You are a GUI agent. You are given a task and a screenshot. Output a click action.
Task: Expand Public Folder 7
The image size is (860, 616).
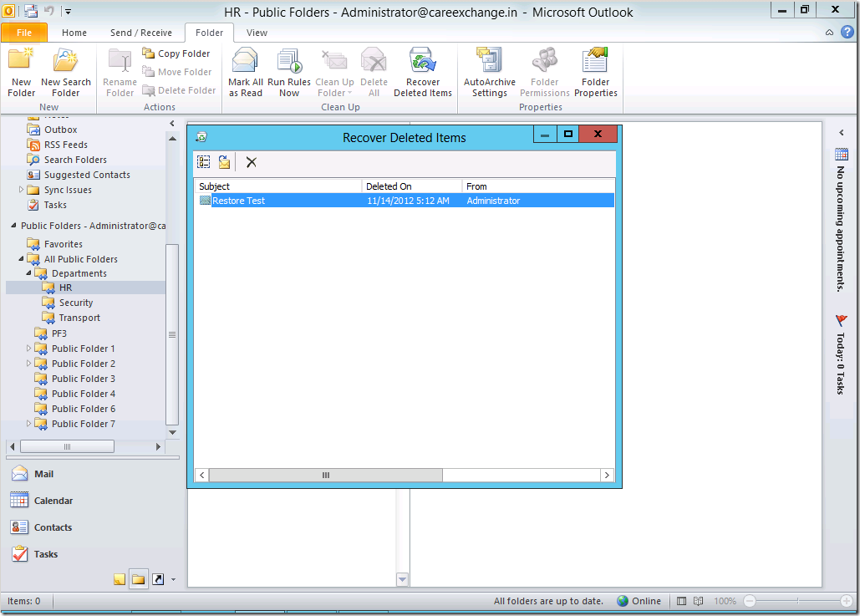point(29,424)
